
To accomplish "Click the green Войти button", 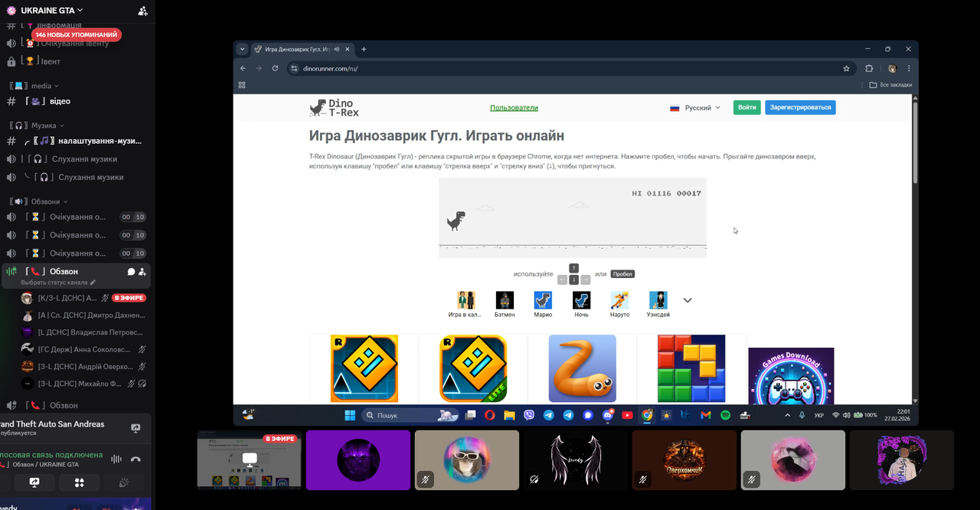I will (747, 107).
